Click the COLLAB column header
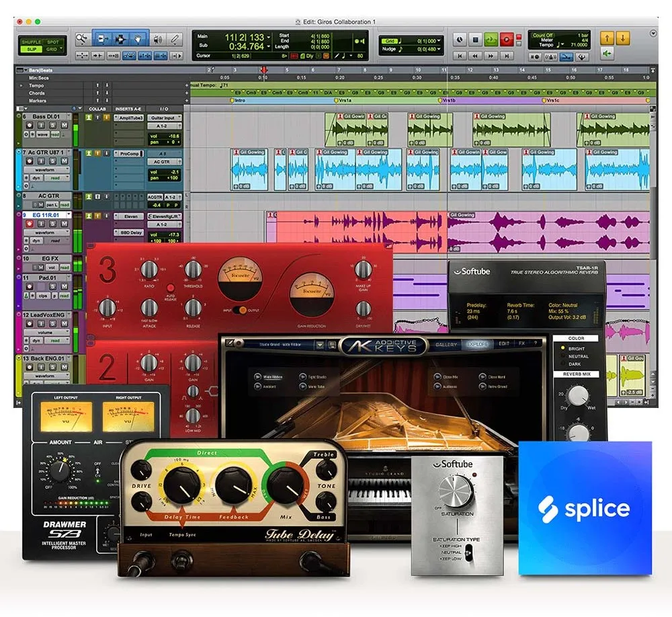The height and width of the screenshot is (617, 672). [97, 109]
